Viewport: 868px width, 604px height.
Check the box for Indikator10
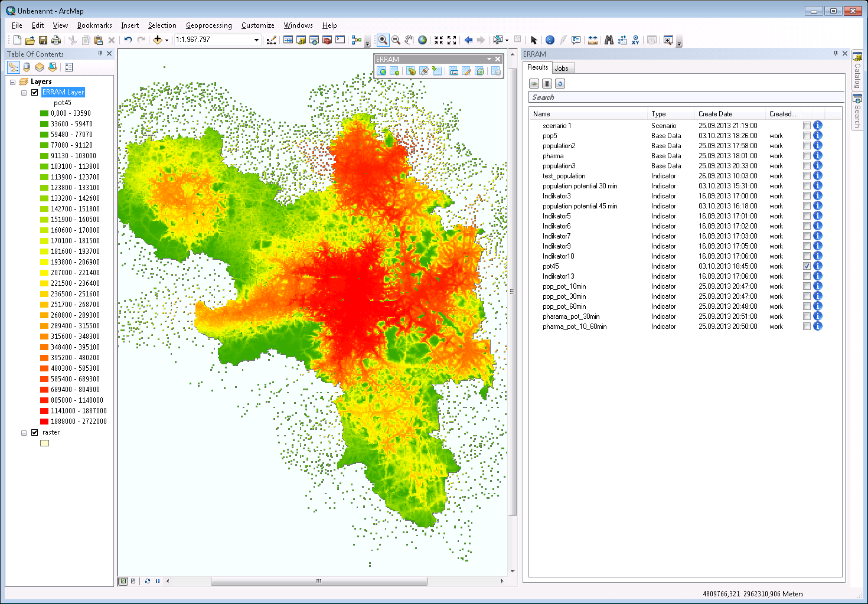tap(807, 256)
